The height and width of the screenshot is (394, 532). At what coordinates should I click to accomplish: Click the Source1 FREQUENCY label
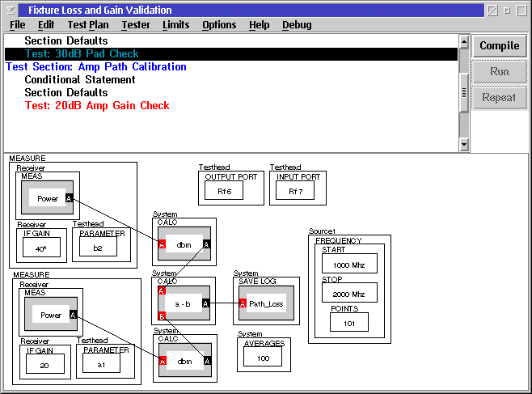point(339,240)
